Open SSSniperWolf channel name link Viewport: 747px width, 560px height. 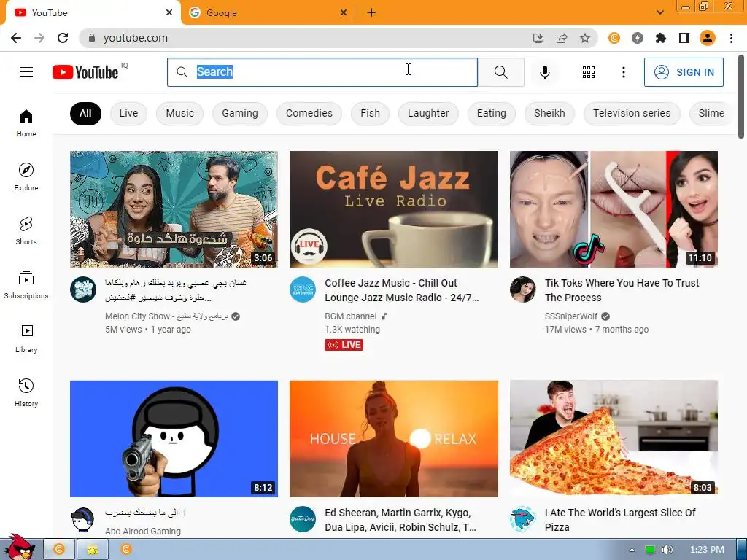click(x=570, y=316)
